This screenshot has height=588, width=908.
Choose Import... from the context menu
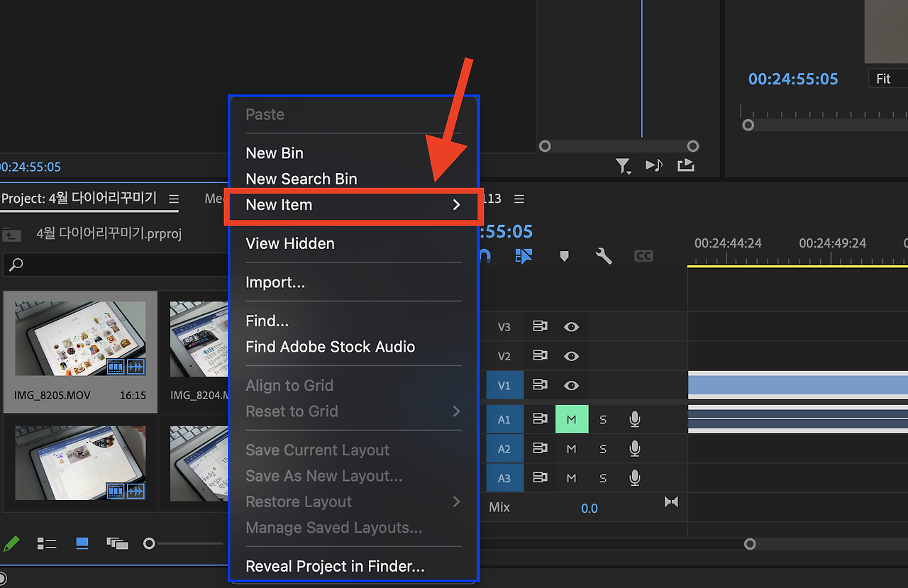pos(275,282)
